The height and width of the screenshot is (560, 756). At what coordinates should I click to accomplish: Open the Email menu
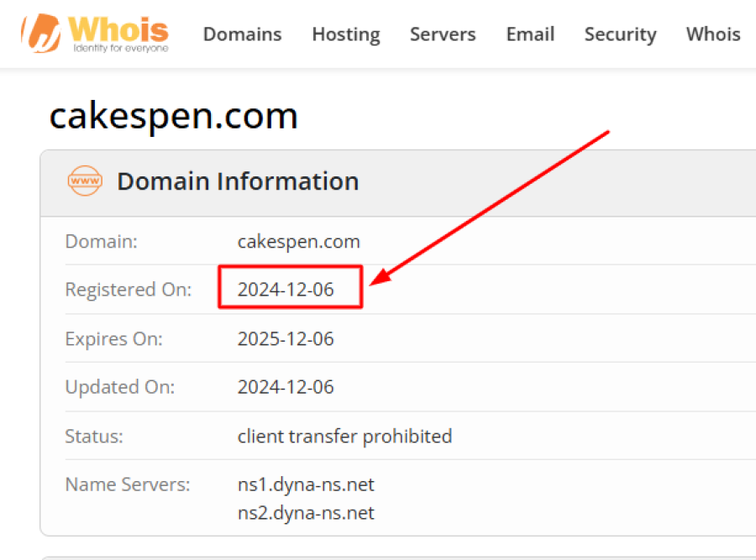(x=530, y=34)
